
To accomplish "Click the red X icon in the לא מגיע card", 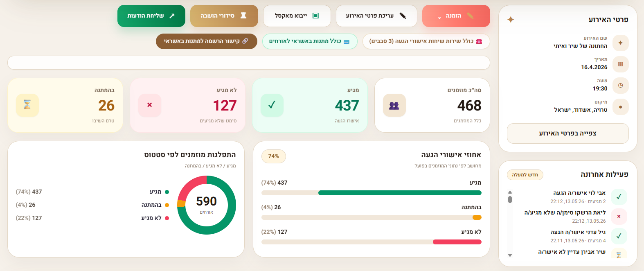I will [150, 105].
